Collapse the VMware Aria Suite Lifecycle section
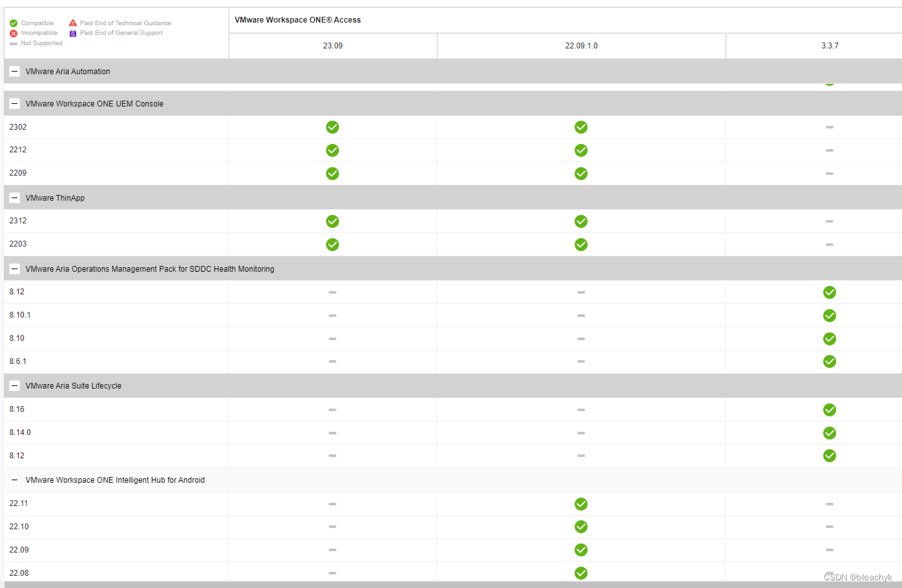This screenshot has height=588, width=902. 14,385
